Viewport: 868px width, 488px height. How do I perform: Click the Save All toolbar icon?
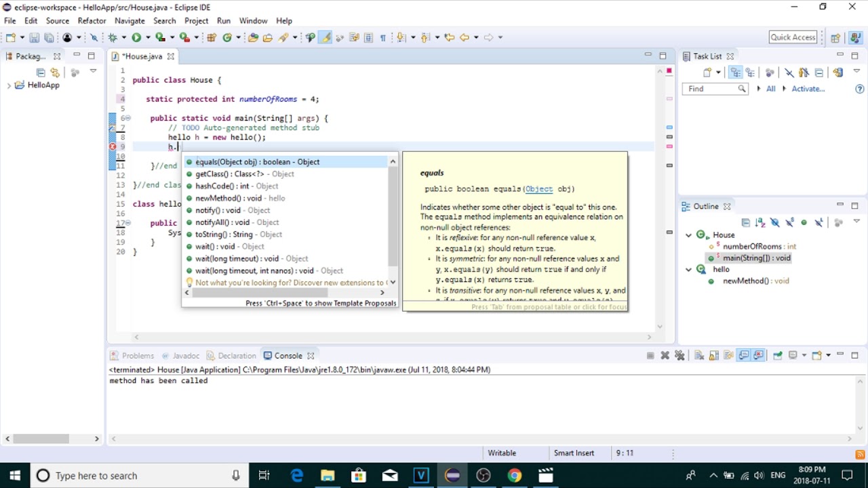[x=49, y=37]
